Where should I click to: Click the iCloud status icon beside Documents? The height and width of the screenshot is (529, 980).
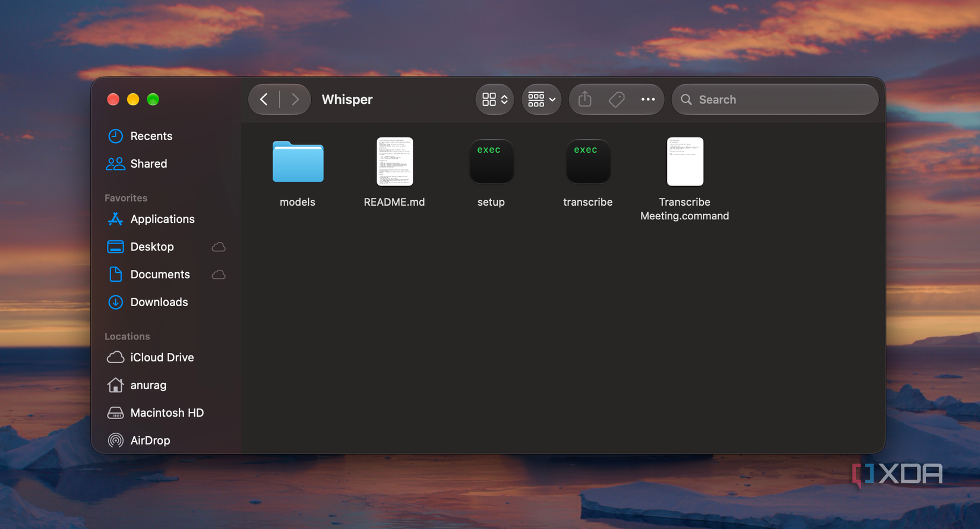pos(219,274)
